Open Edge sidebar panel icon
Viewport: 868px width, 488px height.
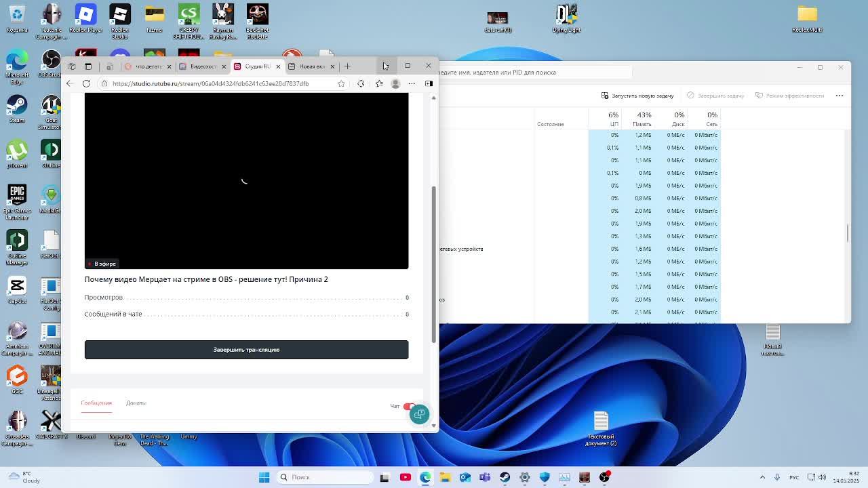[429, 83]
